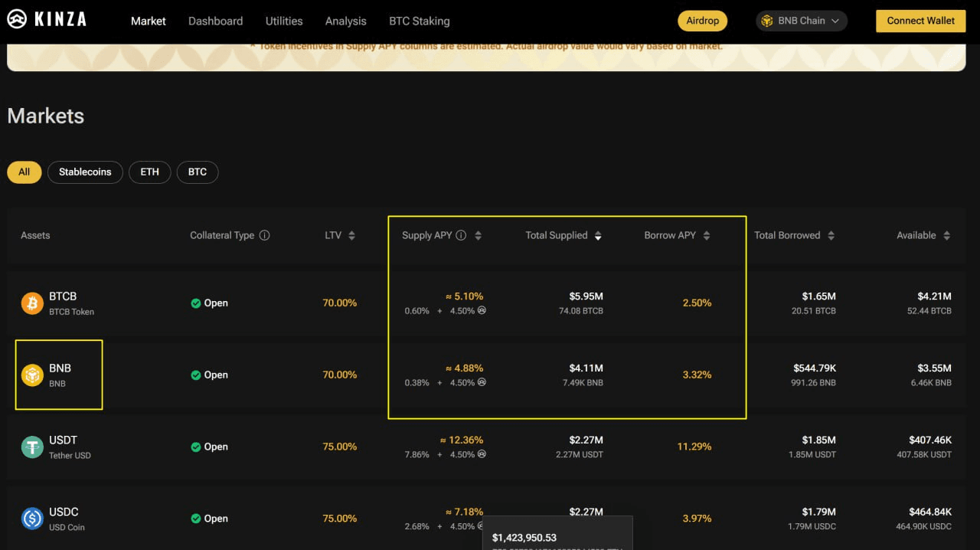Viewport: 980px width, 550px height.
Task: Click the BTCB Bitcoin token icon
Action: coord(32,303)
